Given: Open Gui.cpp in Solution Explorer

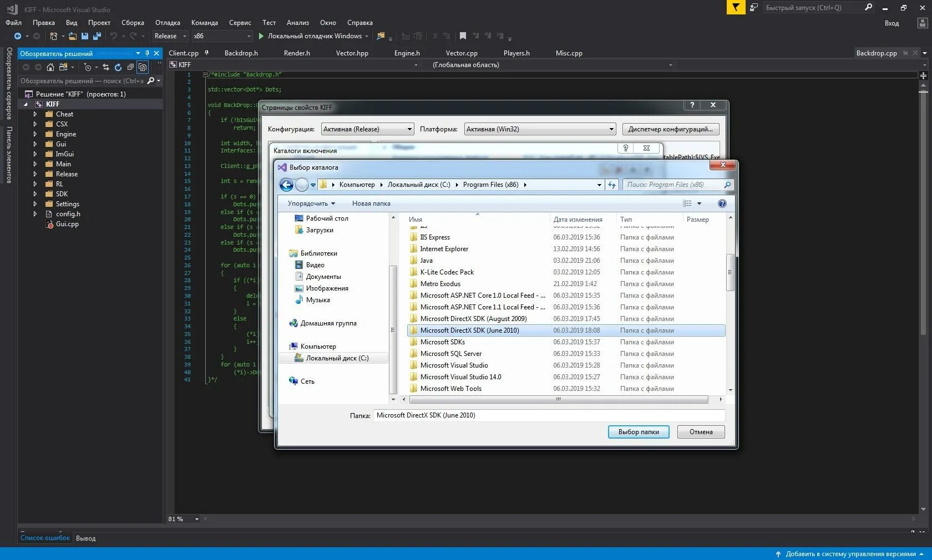Looking at the screenshot, I should (x=67, y=224).
